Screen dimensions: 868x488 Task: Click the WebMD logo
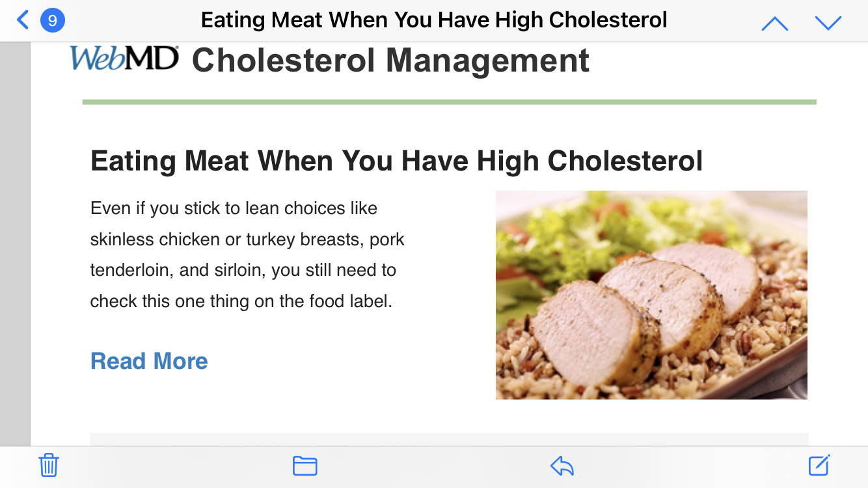[x=124, y=59]
